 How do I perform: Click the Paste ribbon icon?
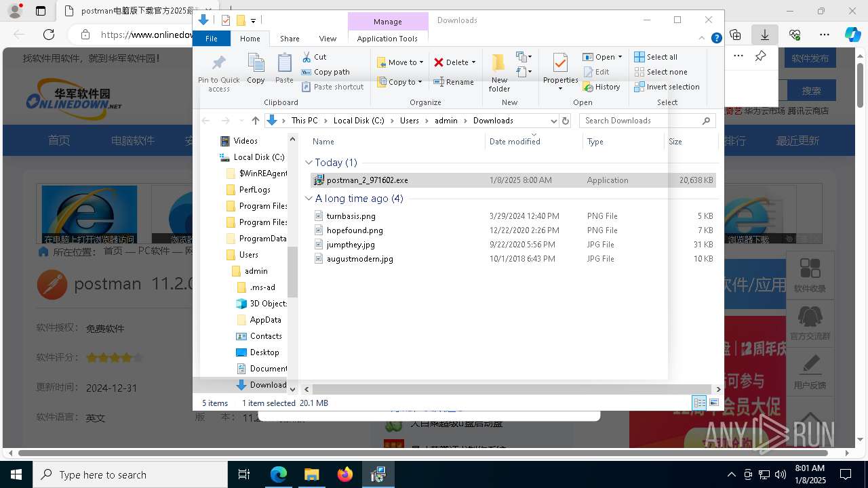[x=284, y=68]
